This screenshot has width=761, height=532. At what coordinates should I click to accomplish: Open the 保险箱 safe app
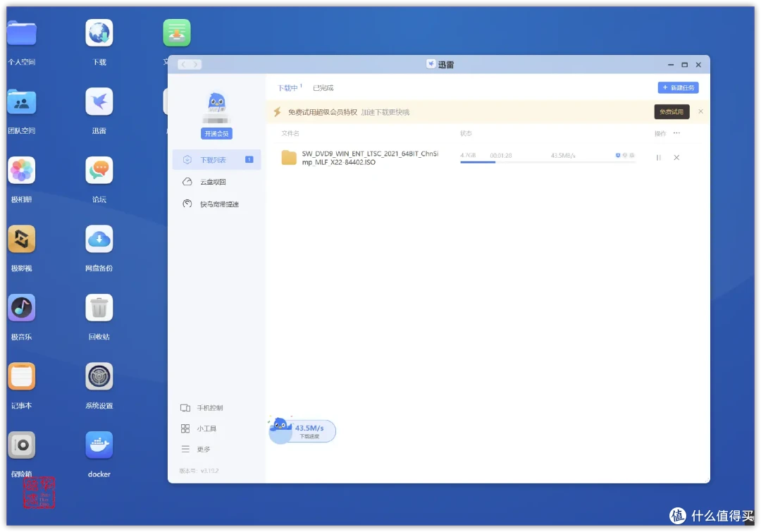coord(21,445)
